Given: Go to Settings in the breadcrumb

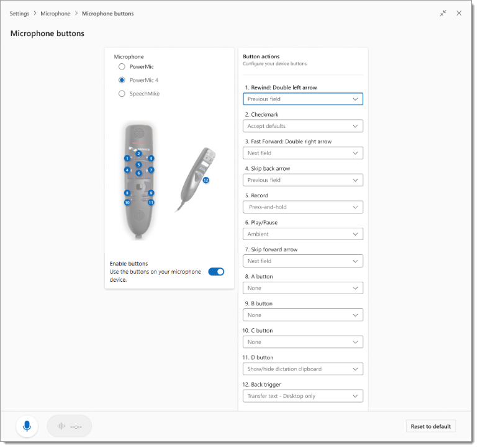Looking at the screenshot, I should point(19,14).
